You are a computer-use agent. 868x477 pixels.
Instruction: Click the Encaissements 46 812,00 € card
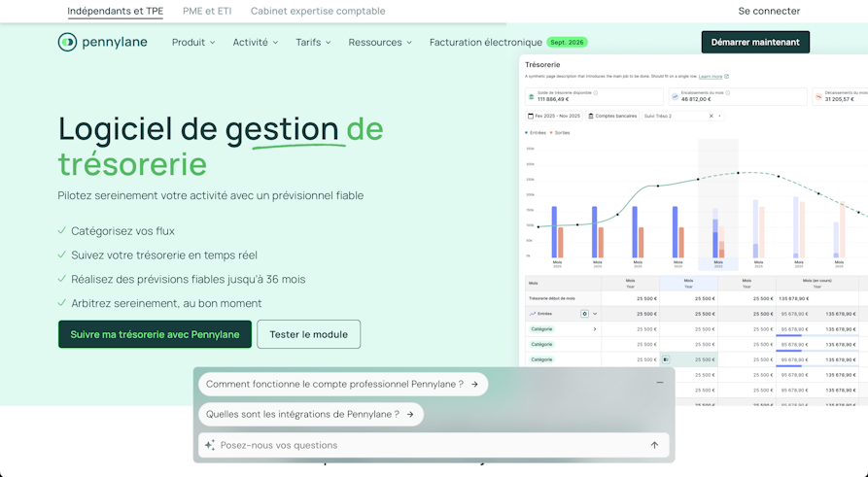point(738,96)
